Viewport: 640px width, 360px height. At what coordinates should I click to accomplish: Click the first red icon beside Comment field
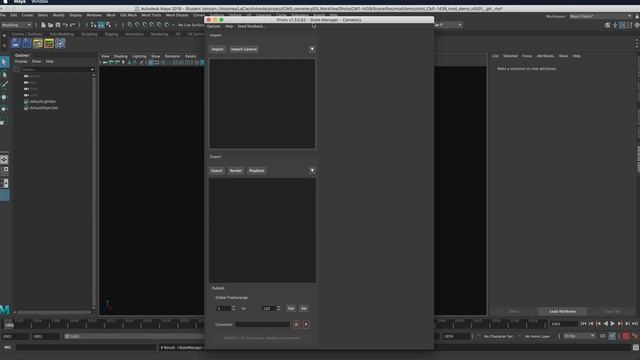pos(296,324)
